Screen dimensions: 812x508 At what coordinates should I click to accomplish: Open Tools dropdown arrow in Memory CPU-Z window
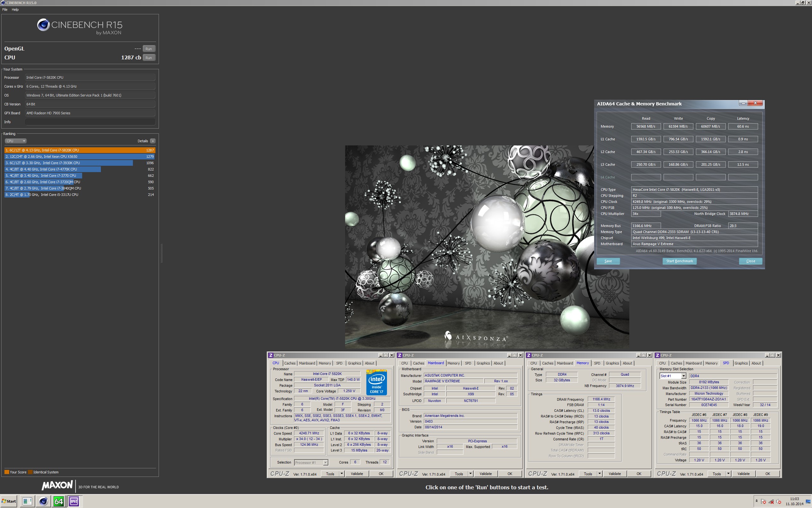tap(599, 474)
